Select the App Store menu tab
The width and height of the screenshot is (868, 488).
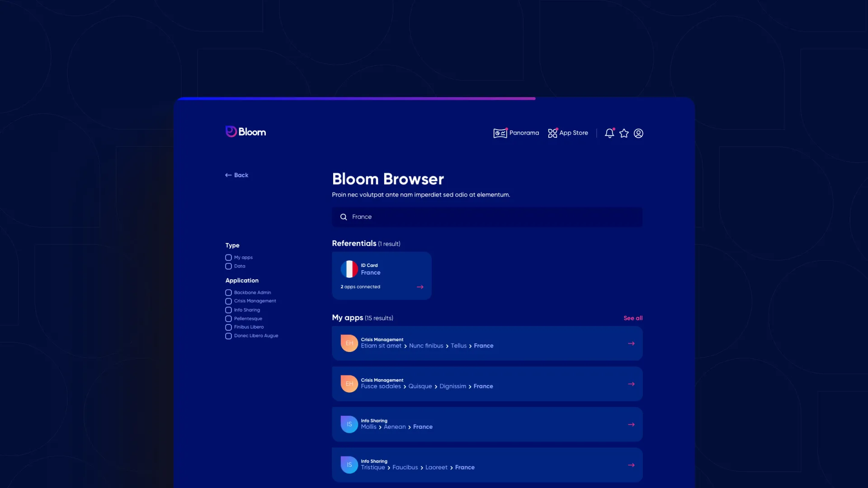coord(567,132)
